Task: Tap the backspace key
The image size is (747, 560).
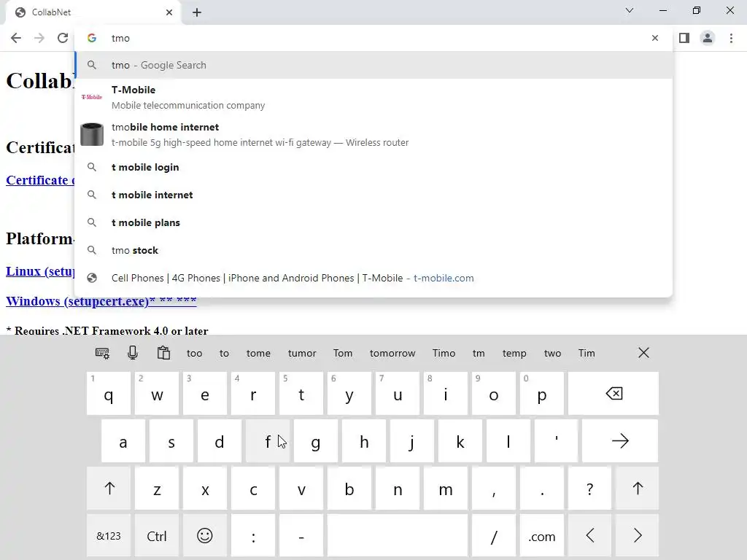Action: tap(614, 393)
